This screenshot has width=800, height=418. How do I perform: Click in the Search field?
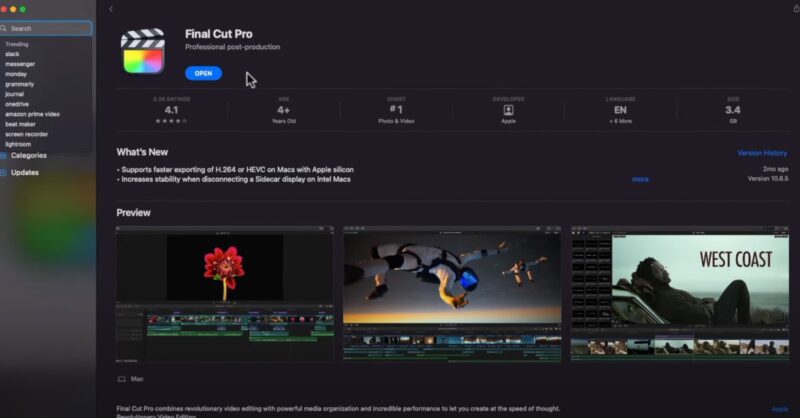[x=46, y=29]
